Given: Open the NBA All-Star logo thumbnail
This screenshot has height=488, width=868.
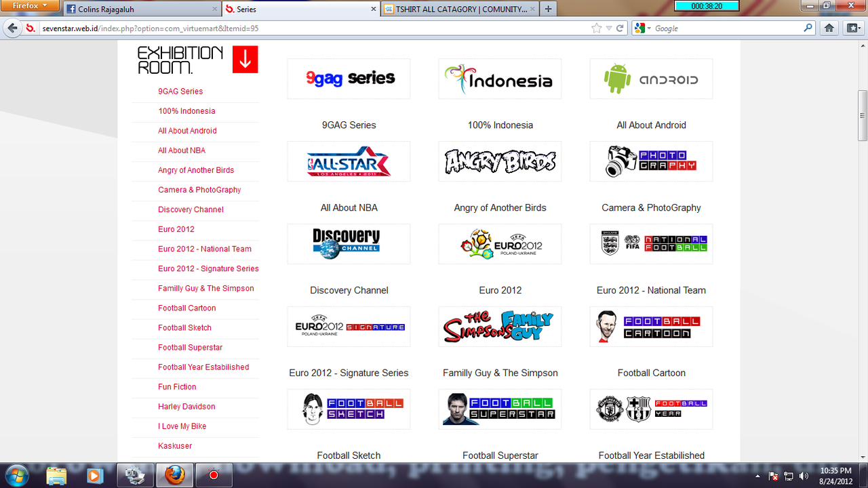Looking at the screenshot, I should [x=349, y=161].
